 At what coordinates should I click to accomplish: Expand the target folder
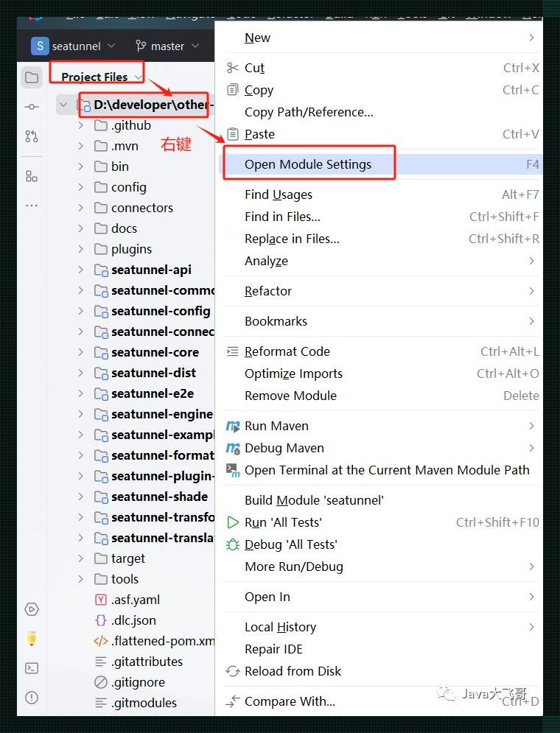click(x=81, y=558)
